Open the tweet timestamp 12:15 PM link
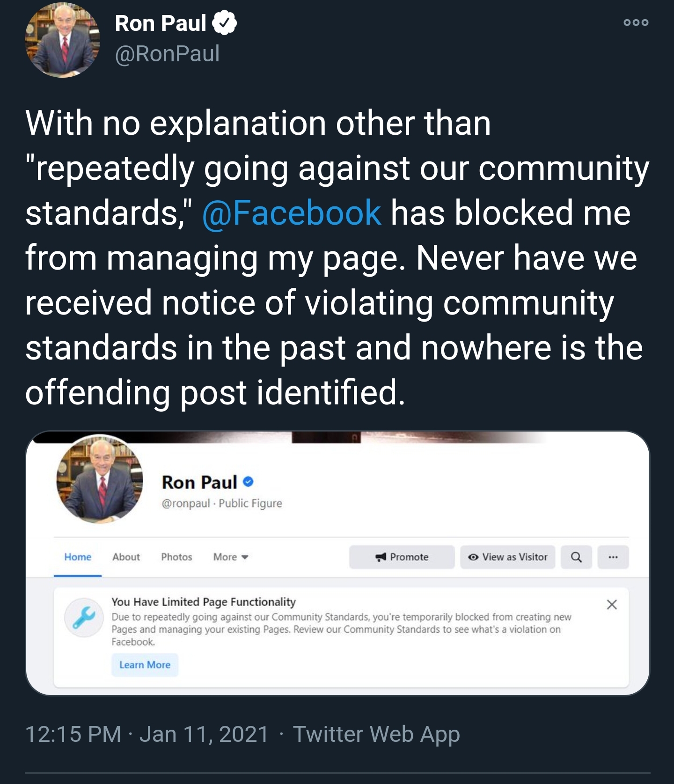The width and height of the screenshot is (674, 784). [73, 734]
